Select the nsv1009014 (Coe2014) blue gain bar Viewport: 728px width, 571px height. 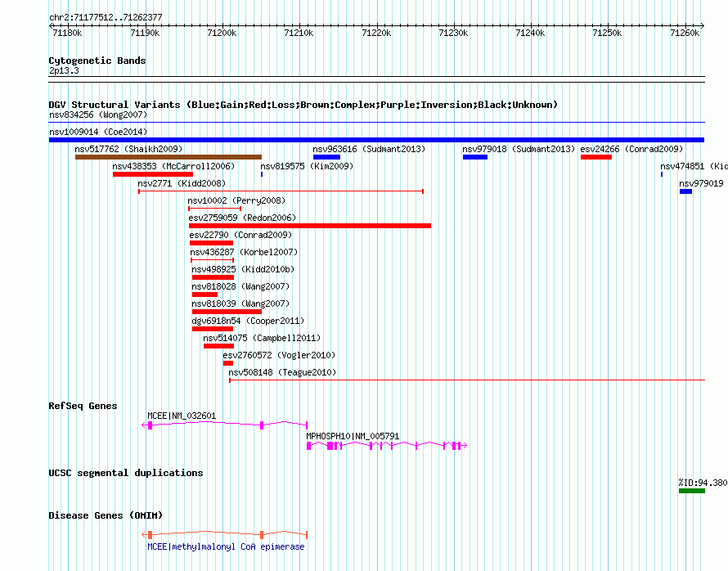[x=376, y=140]
